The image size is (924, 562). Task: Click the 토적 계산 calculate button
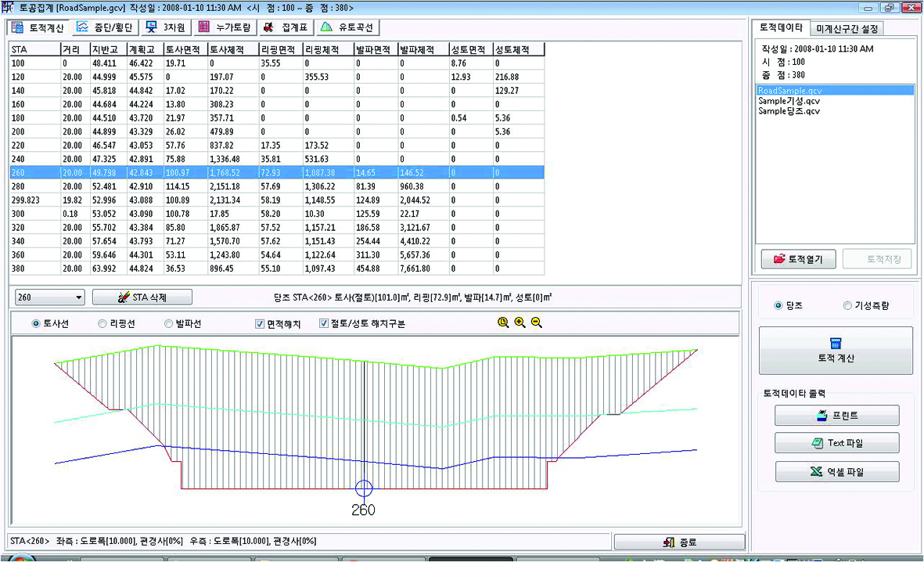(x=835, y=351)
